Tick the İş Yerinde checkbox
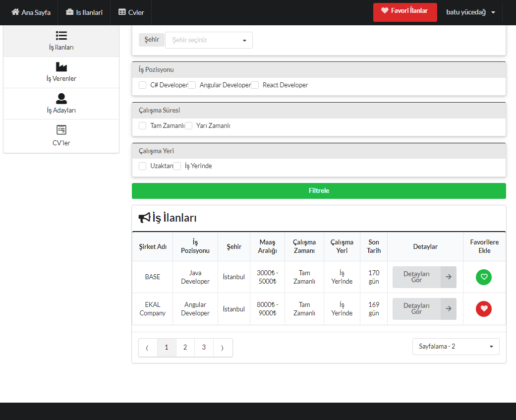516x420 pixels. tap(177, 166)
